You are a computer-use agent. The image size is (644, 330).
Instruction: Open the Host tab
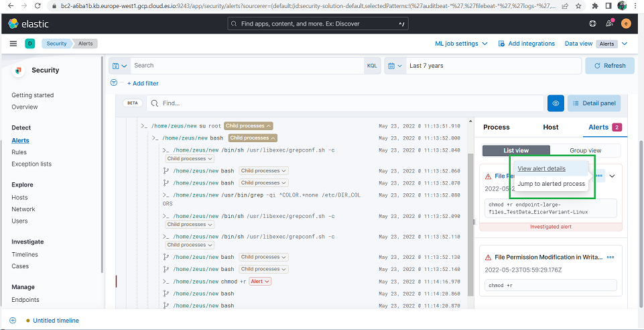click(551, 127)
